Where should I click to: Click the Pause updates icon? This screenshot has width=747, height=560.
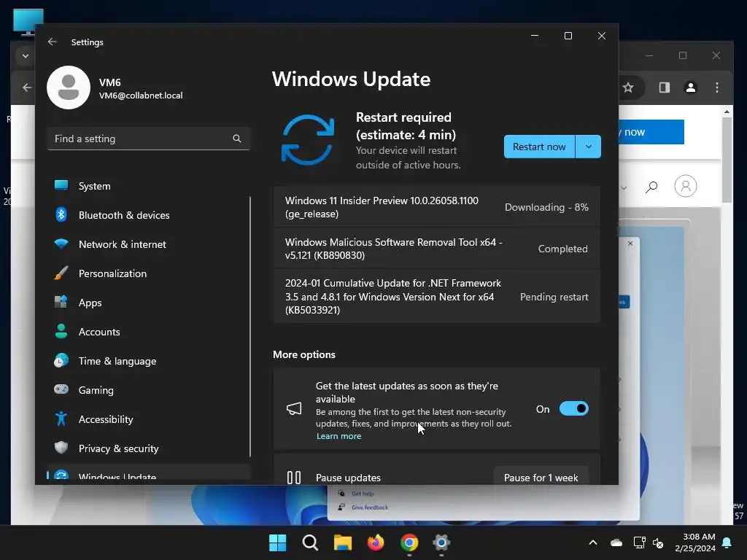point(294,478)
